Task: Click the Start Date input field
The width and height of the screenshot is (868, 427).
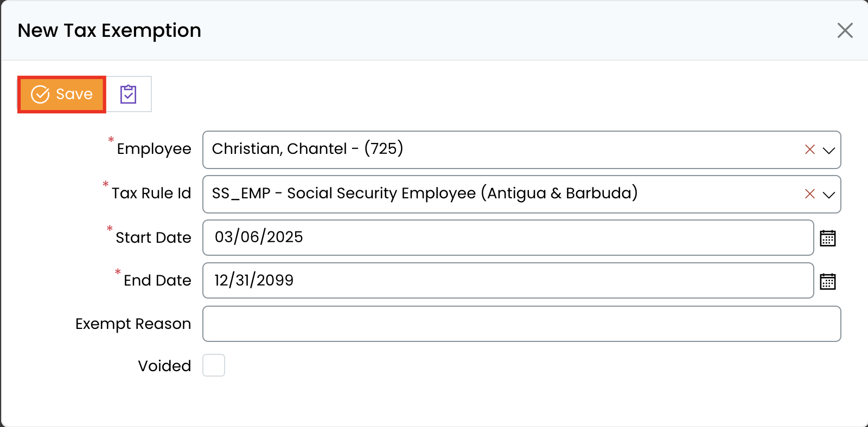Action: click(x=508, y=237)
